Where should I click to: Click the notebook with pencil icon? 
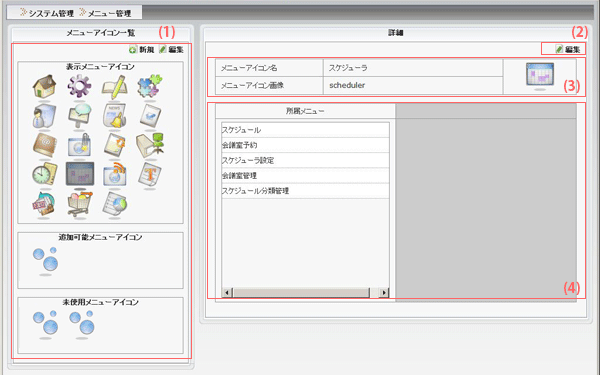pos(114,86)
